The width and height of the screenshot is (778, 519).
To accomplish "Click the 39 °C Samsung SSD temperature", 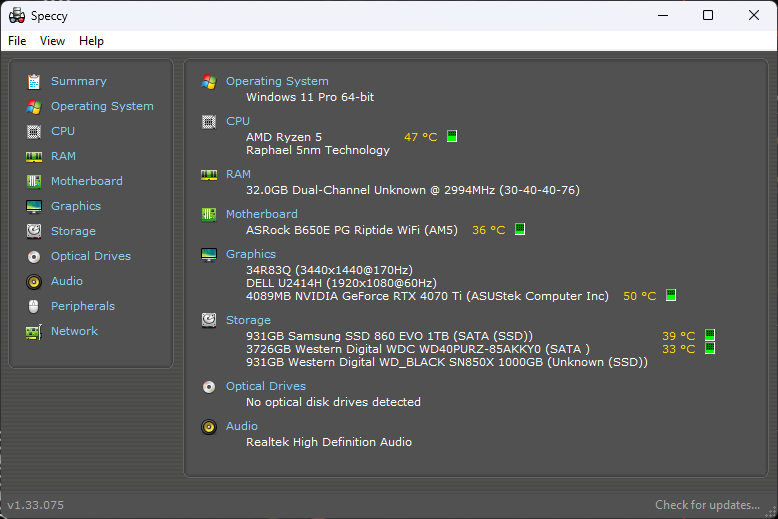I will pos(679,336).
